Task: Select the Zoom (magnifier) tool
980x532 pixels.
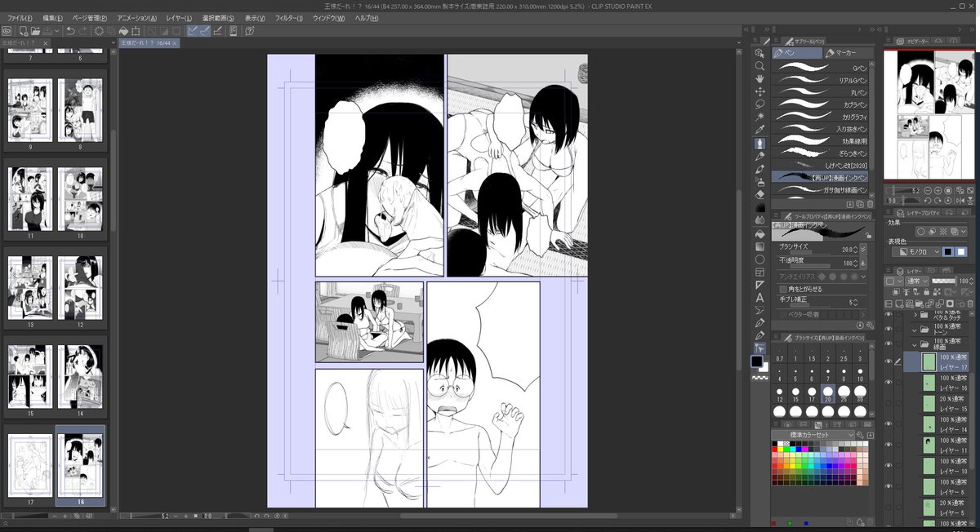Action: pos(759,66)
